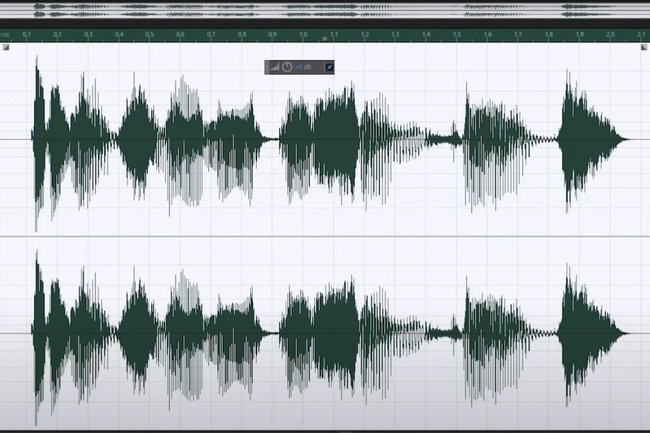Click the divider between left and right channels

pos(325,236)
